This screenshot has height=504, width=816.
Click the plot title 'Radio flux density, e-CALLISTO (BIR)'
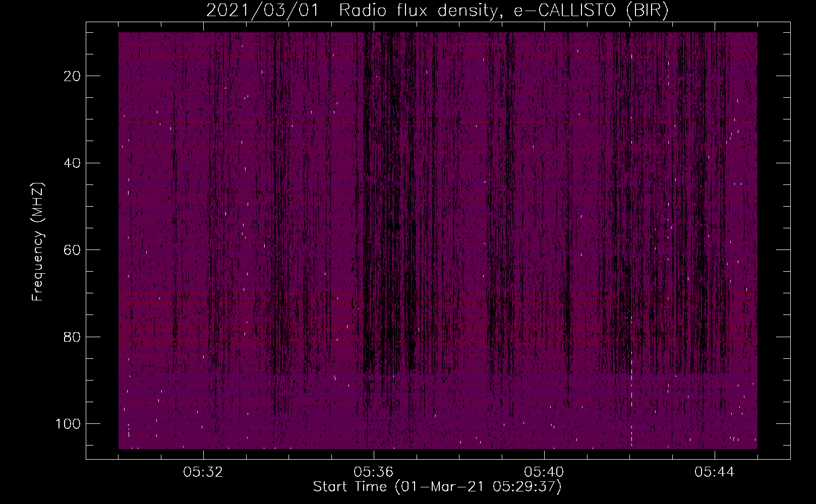[503, 11]
